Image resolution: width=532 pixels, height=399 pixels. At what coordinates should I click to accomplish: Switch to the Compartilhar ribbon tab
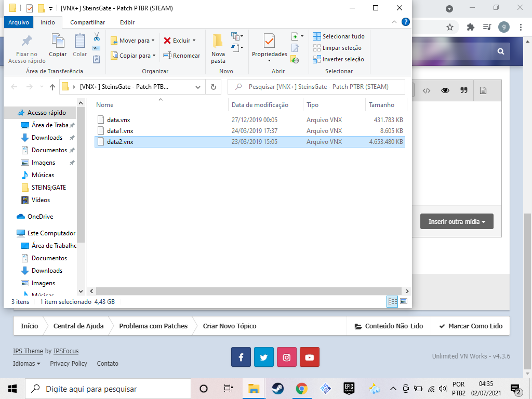[87, 22]
